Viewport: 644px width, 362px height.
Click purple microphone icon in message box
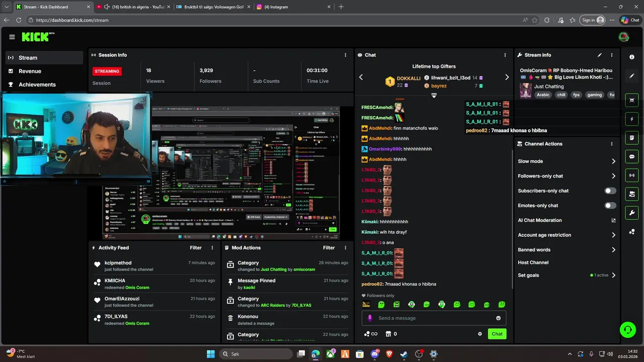click(370, 318)
